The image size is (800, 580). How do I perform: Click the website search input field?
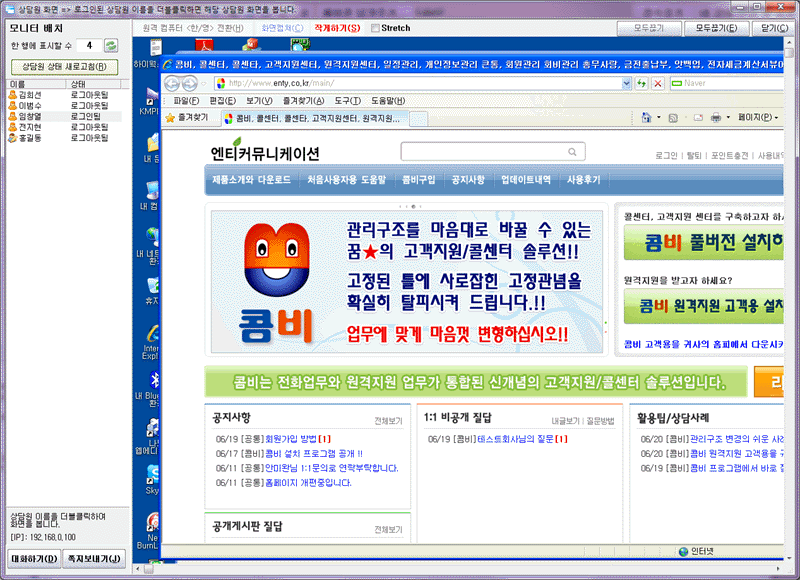(x=479, y=152)
